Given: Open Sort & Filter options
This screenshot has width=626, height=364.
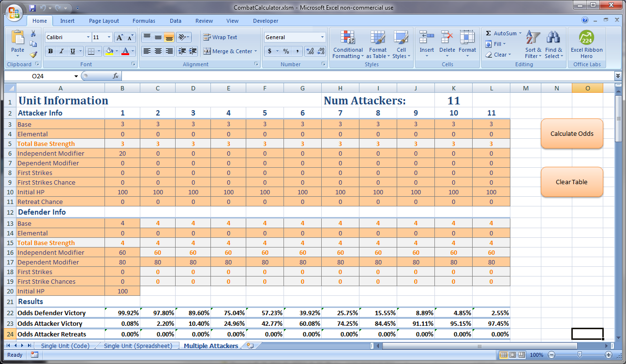Looking at the screenshot, I should [x=533, y=44].
